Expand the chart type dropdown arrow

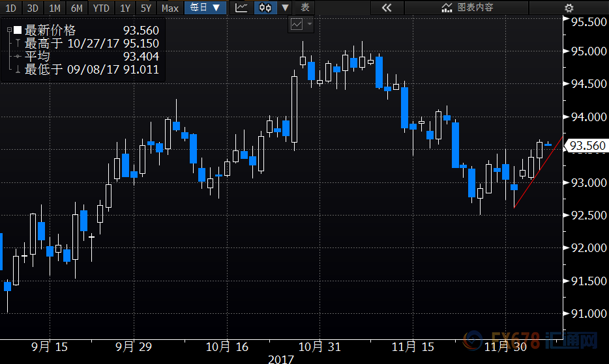[x=284, y=8]
